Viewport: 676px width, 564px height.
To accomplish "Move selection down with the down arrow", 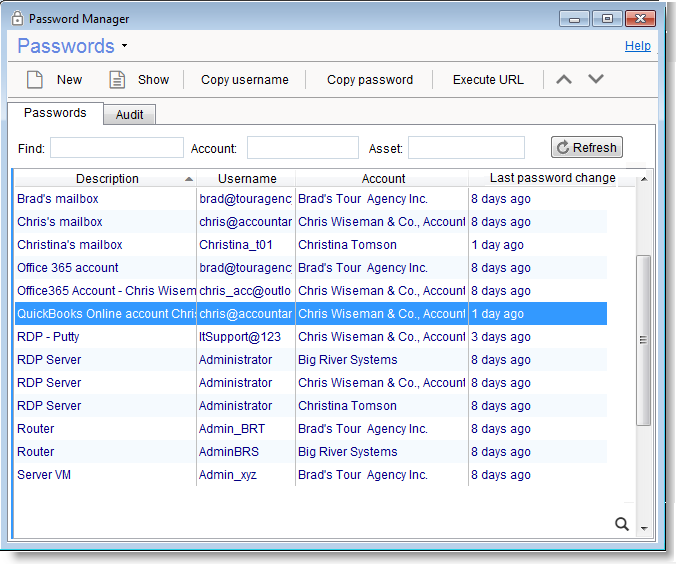I will (x=596, y=79).
